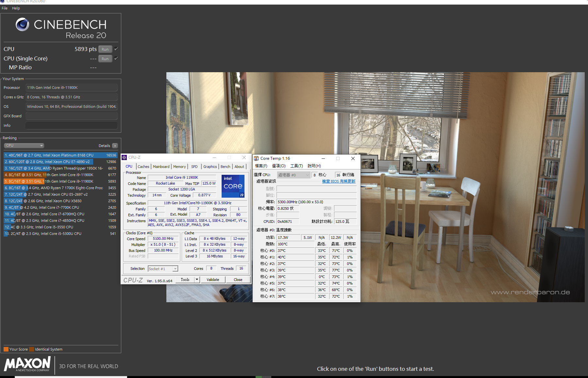This screenshot has width=588, height=378.
Task: Click the Close button in CPU-Z
Action: (238, 280)
